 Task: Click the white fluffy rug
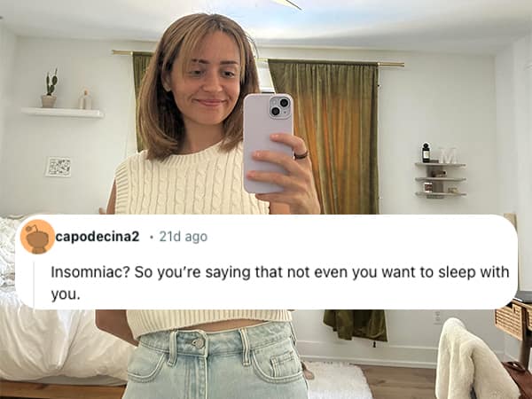tap(340, 380)
